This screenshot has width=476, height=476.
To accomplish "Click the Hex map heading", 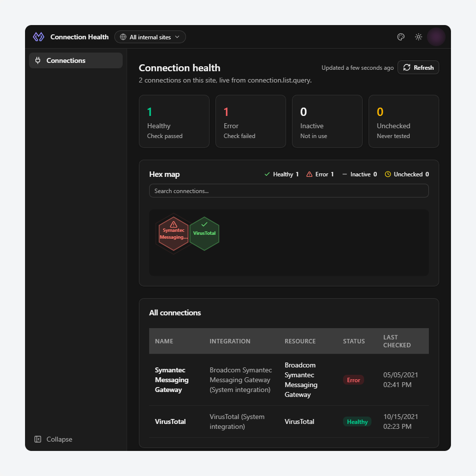I will click(164, 174).
